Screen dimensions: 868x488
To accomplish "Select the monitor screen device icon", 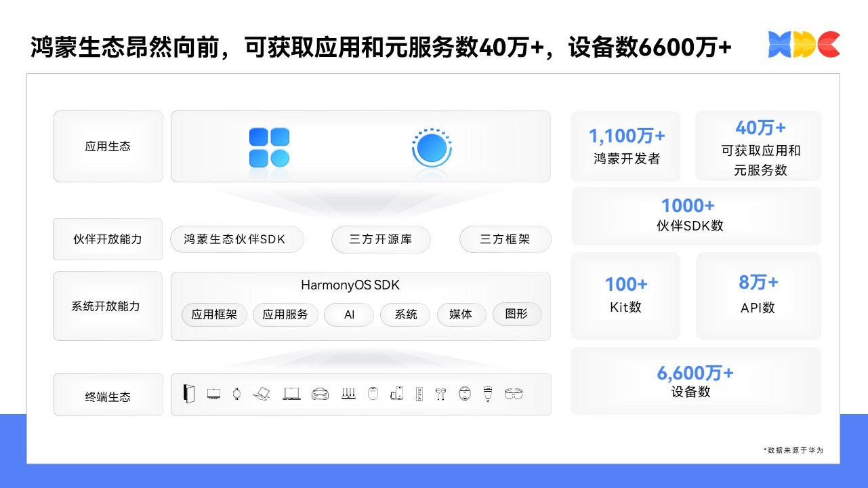I will click(x=213, y=393).
